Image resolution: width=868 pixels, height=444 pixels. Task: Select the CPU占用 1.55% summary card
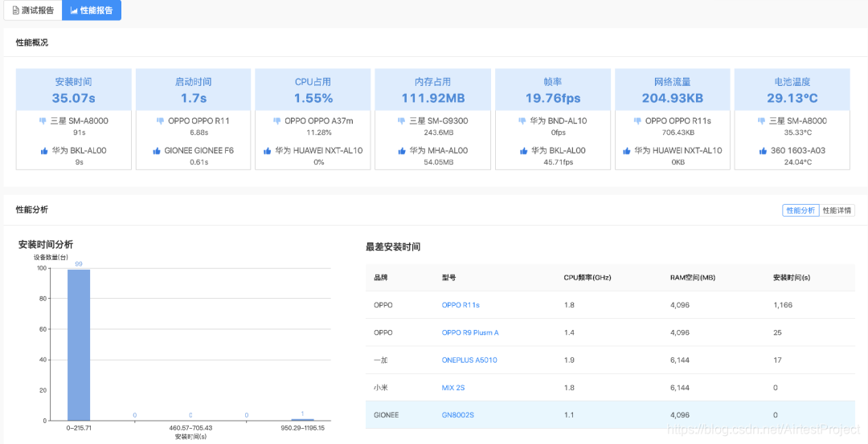pos(313,119)
